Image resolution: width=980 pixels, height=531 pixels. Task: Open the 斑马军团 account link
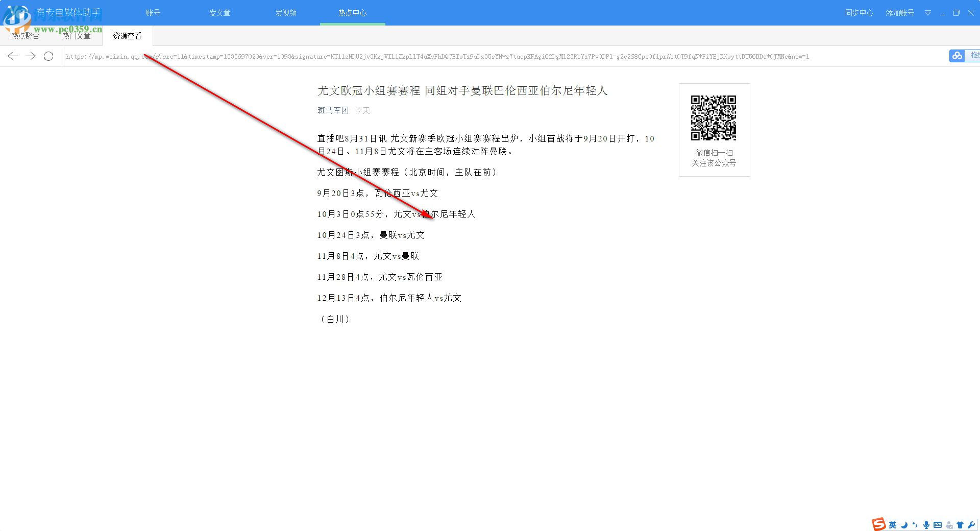[x=333, y=110]
